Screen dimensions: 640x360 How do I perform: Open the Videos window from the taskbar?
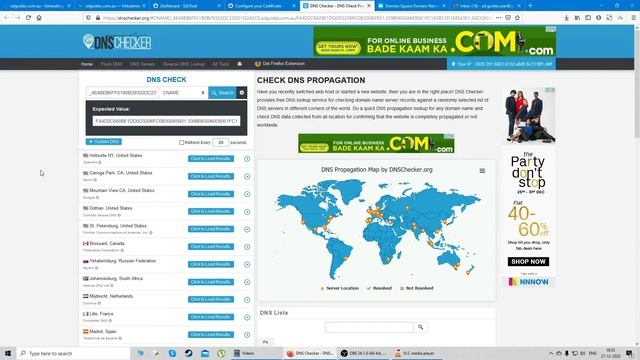(x=256, y=353)
